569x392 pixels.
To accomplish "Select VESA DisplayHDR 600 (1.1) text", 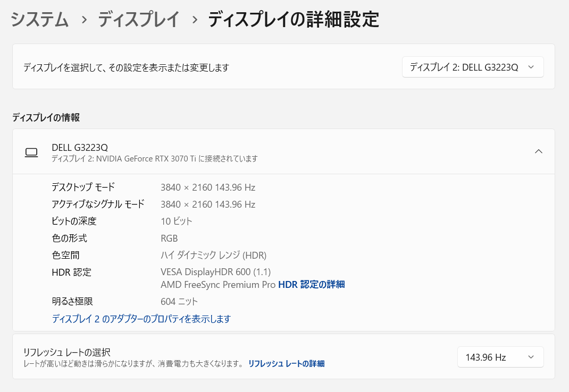I will [x=216, y=272].
